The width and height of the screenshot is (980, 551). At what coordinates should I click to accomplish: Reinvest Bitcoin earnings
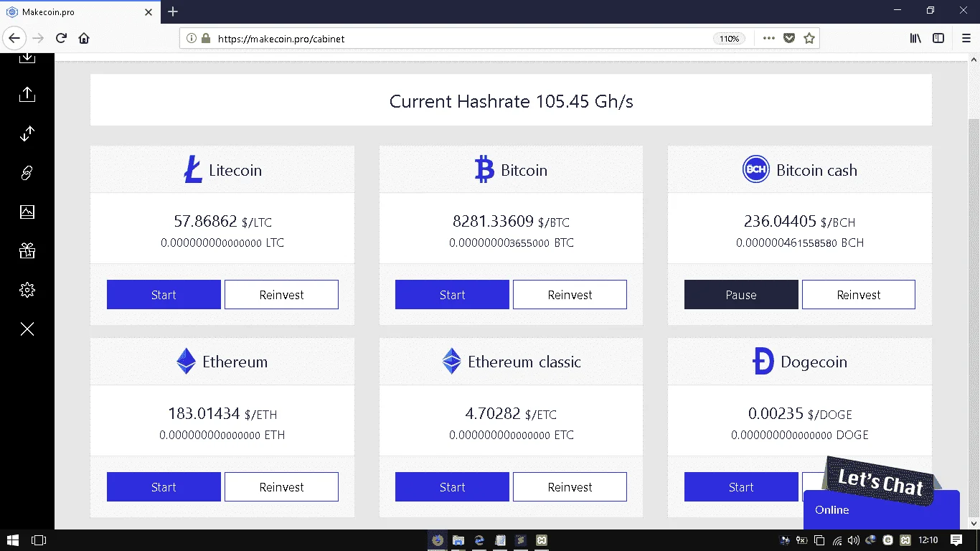tap(570, 295)
